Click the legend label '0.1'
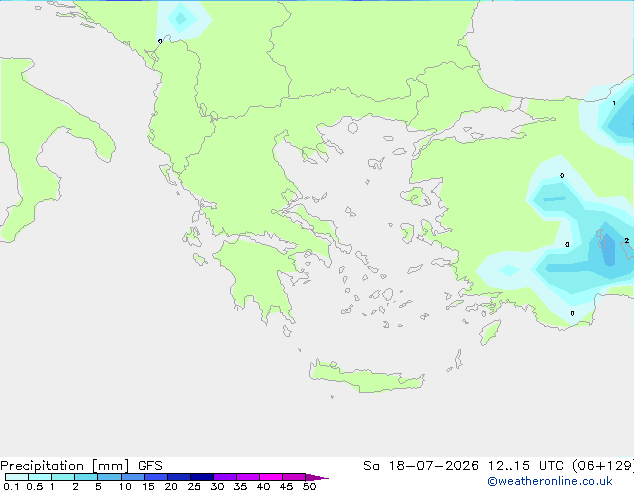Screen dimensions: 634x490 click(11, 486)
